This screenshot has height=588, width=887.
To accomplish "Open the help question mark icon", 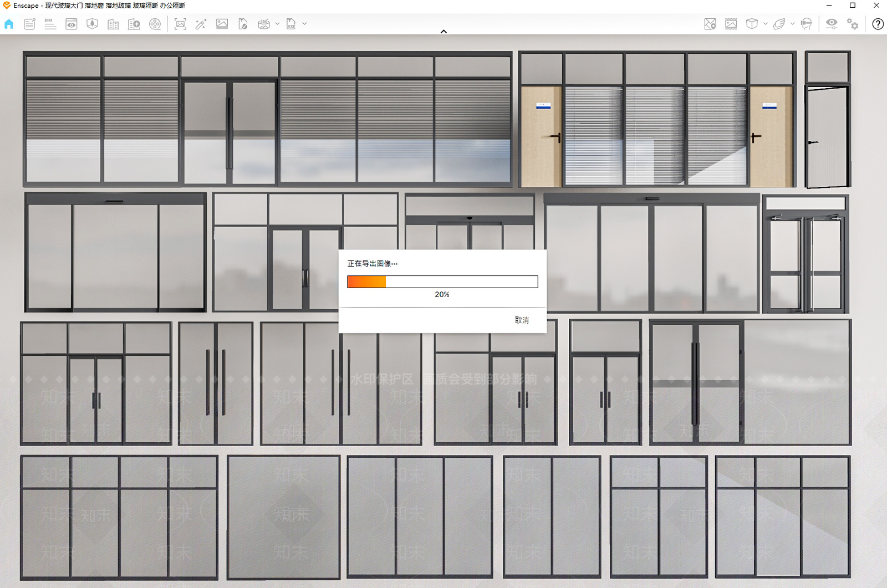I will (878, 24).
